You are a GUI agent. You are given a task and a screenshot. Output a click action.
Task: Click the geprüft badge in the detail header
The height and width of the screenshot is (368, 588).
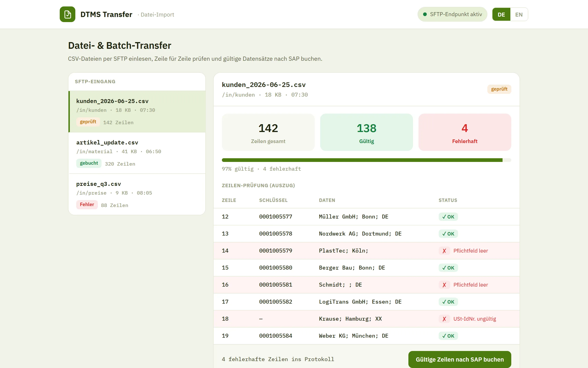point(499,89)
